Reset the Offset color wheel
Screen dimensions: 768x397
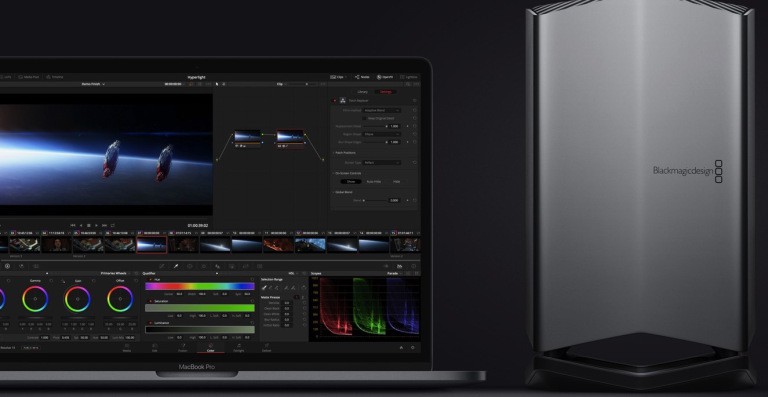point(136,280)
